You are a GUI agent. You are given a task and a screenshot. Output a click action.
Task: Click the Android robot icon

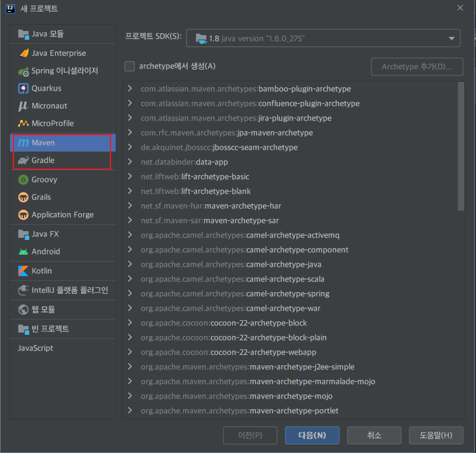(23, 252)
